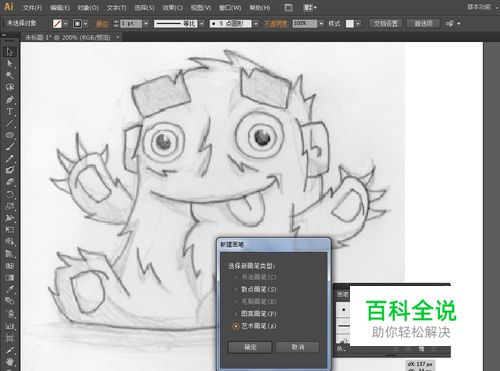Select the Eraser tool
This screenshot has height=371, width=500.
[10, 182]
